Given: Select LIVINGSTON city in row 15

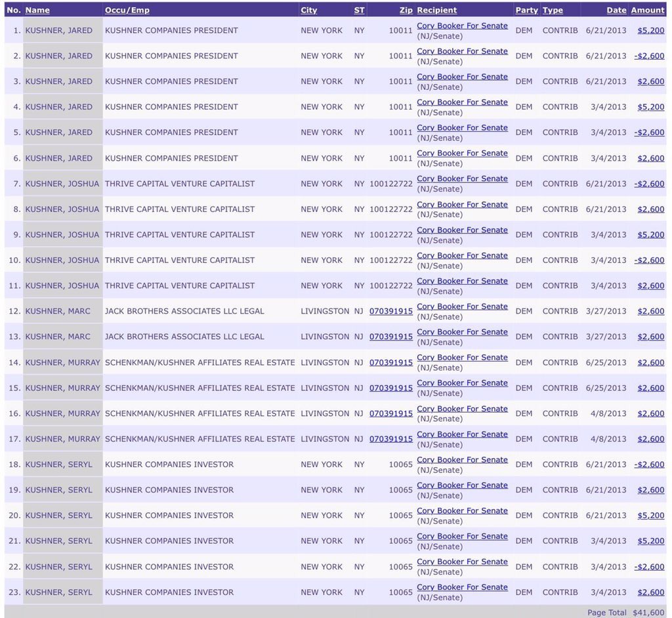Looking at the screenshot, I should coord(325,388).
